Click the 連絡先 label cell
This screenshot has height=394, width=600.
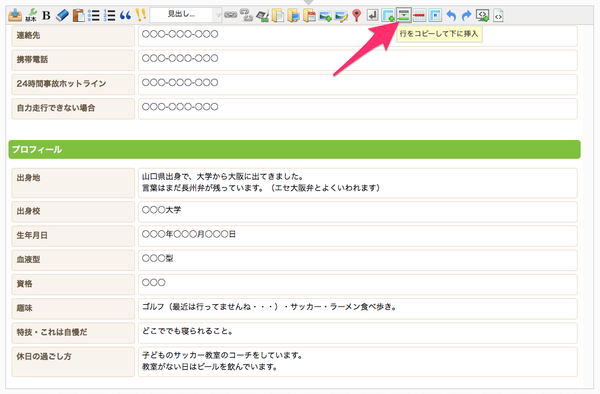click(73, 36)
